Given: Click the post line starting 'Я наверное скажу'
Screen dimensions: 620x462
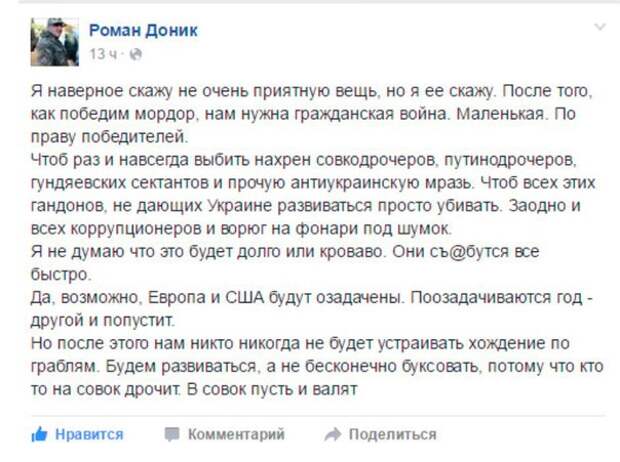Looking at the screenshot, I should 312,91.
